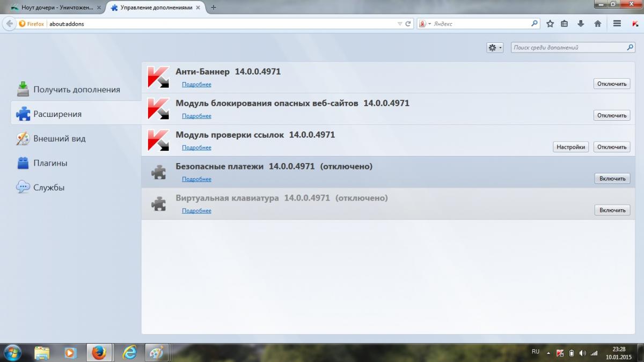Enable Виртуальная клавиатура with Включить button
Viewport: 644px width, 362px height.
(x=612, y=210)
